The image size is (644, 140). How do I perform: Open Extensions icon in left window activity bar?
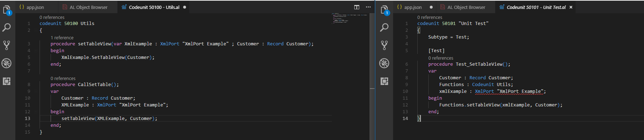(7, 81)
